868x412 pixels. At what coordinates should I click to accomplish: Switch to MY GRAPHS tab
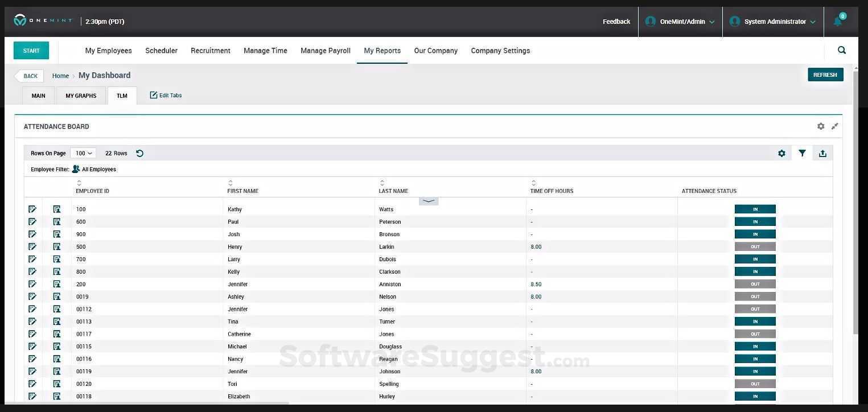click(81, 96)
